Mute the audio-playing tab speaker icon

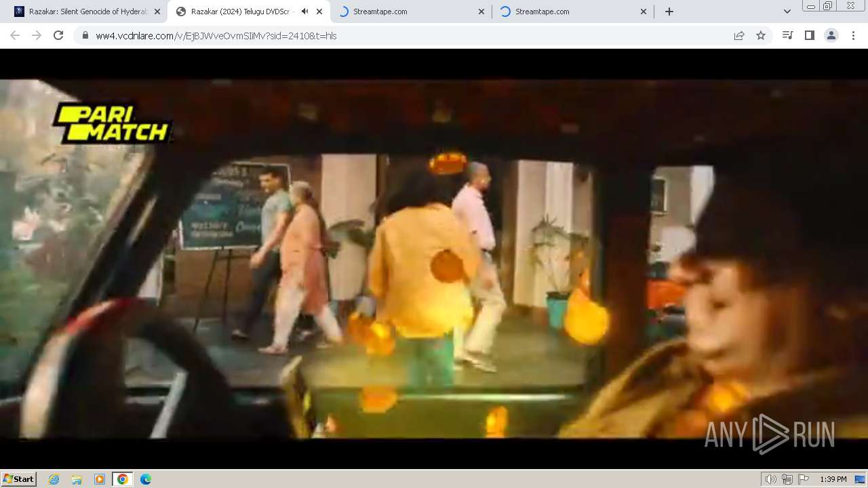tap(305, 12)
